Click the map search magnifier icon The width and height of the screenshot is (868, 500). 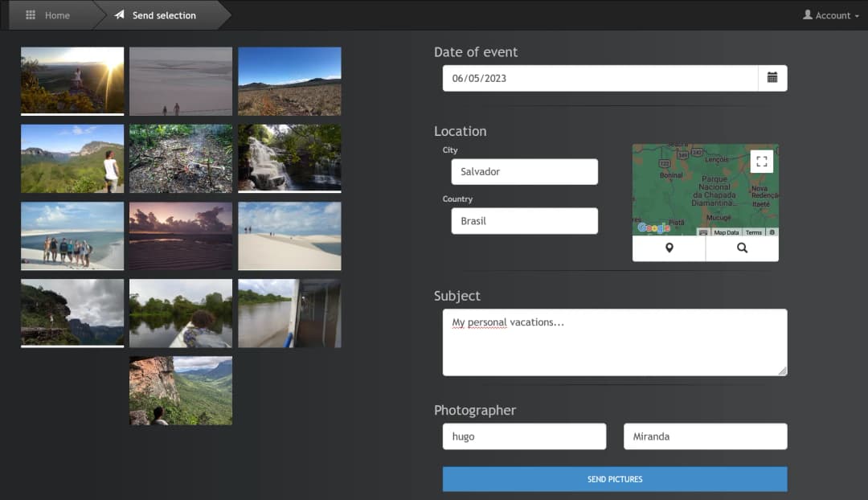click(742, 248)
